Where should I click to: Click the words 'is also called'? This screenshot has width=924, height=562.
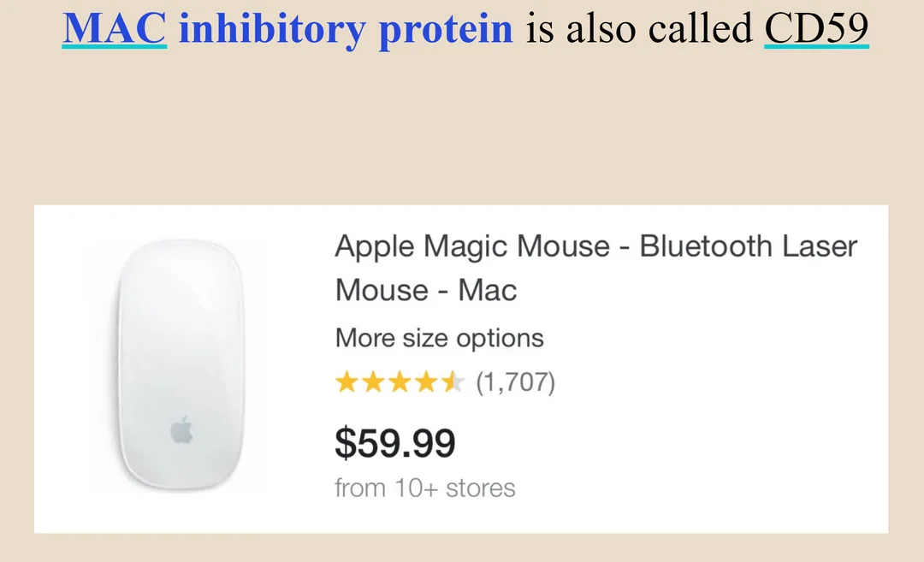click(x=639, y=27)
